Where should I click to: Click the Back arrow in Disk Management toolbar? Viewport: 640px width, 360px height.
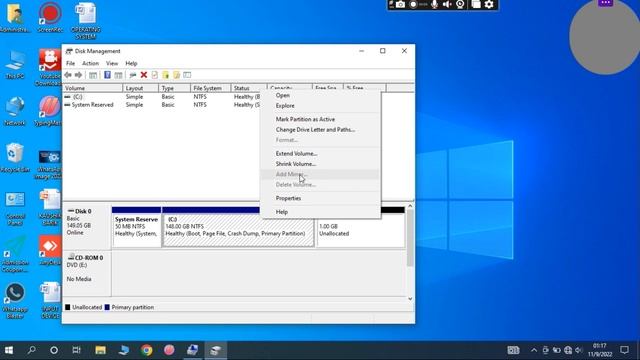[x=68, y=75]
